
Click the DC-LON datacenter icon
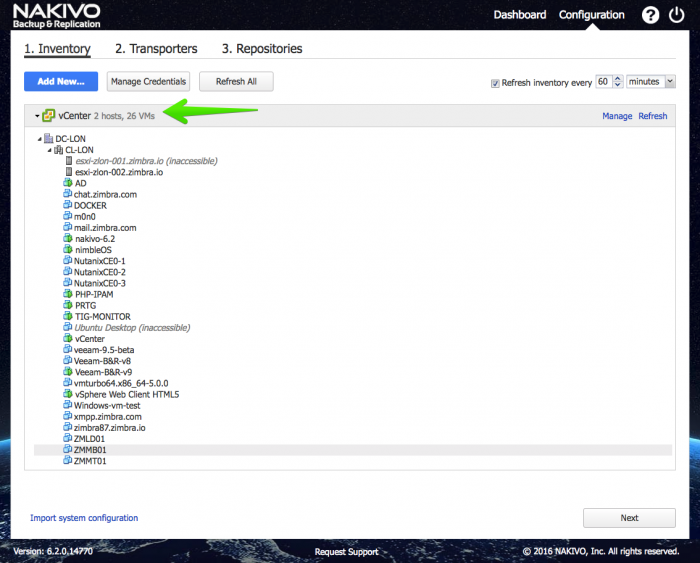coord(49,138)
